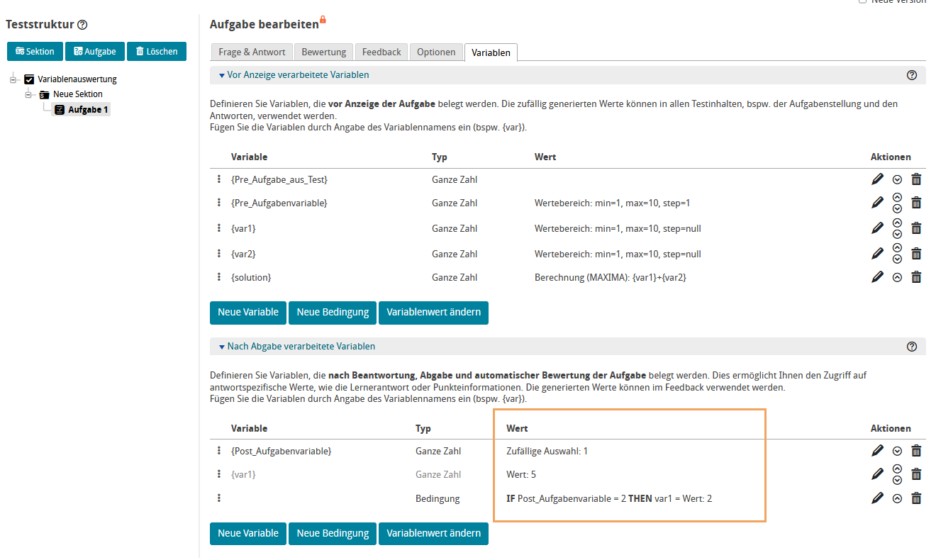936x560 pixels.
Task: Move {Pre_Aufgabe_aus_Test} down with arrow icon
Action: coord(897,179)
